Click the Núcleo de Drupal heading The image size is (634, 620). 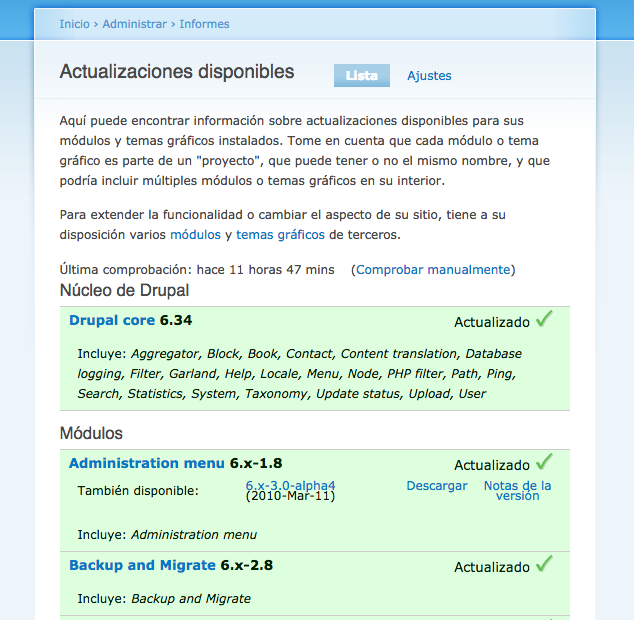(124, 290)
